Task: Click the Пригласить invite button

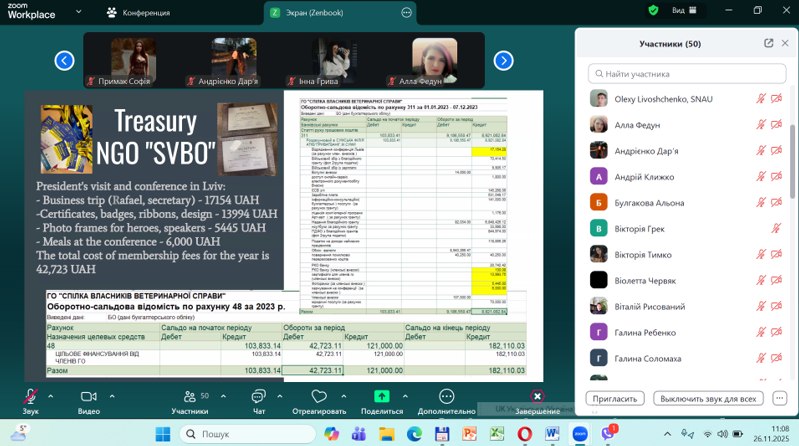Action: pos(615,398)
